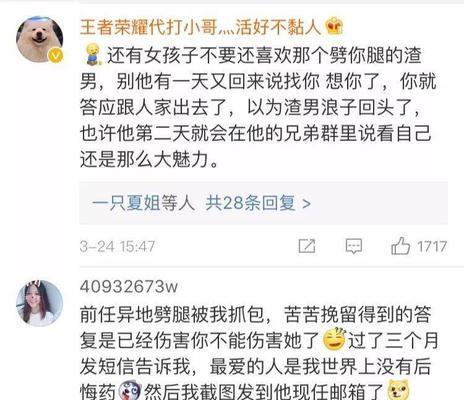The width and height of the screenshot is (464, 400).
Task: Select the second comment text about 前任
Action: click(x=259, y=353)
